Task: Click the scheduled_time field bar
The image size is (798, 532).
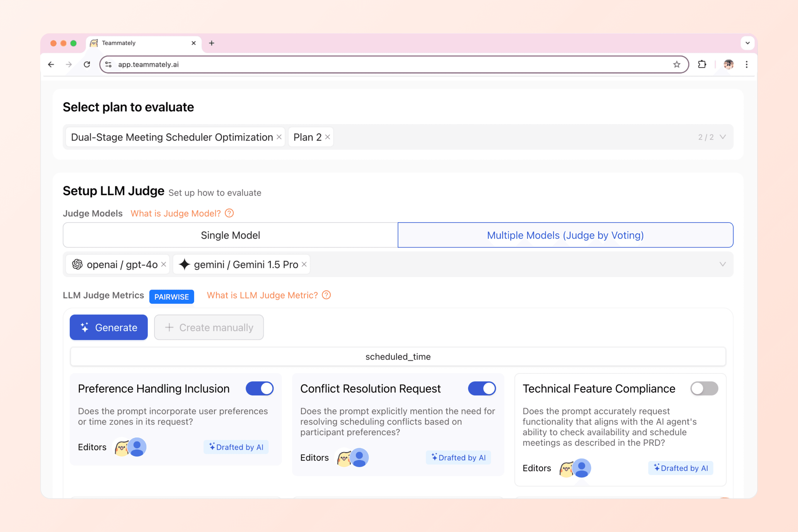Action: click(398, 357)
